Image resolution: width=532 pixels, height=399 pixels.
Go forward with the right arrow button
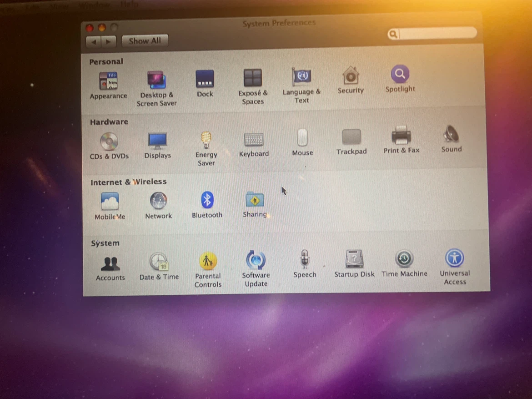coord(109,41)
